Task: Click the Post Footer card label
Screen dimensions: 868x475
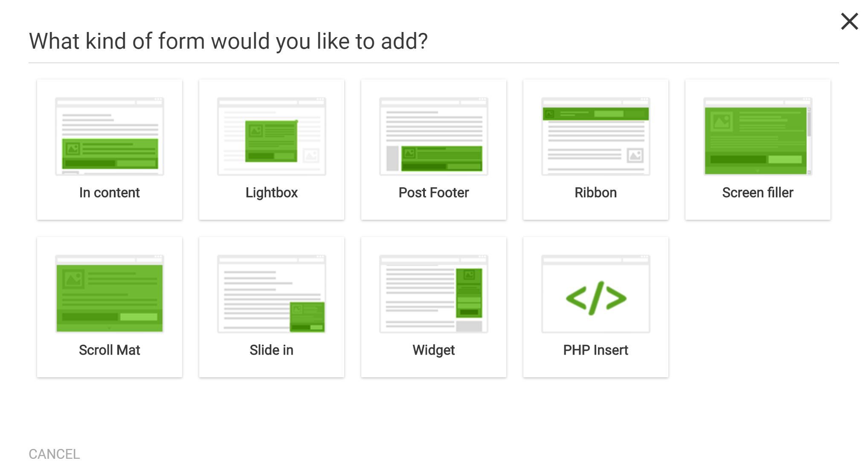Action: [434, 193]
